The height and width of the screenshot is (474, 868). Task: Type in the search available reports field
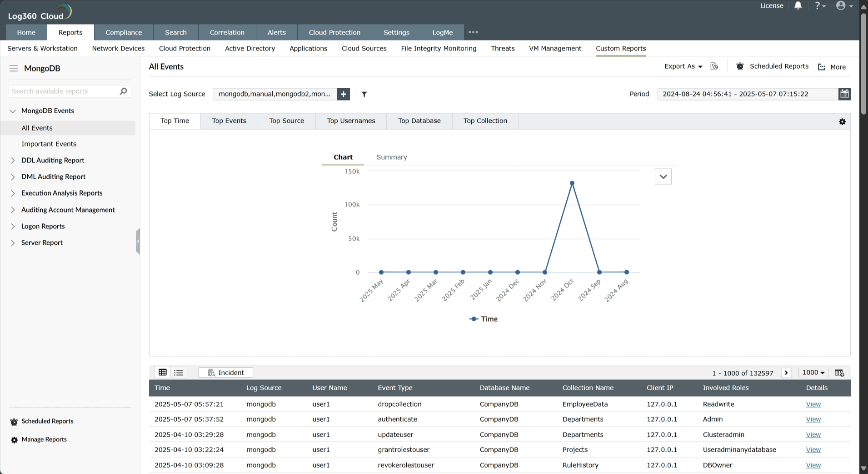(64, 91)
